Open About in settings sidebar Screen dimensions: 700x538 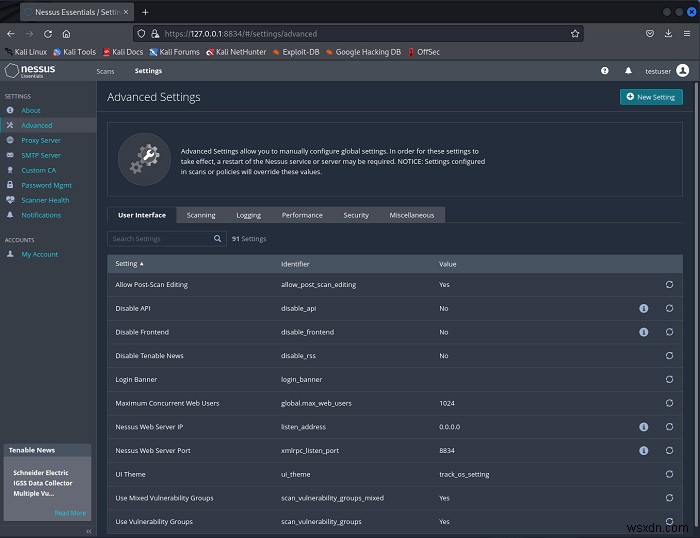point(31,110)
